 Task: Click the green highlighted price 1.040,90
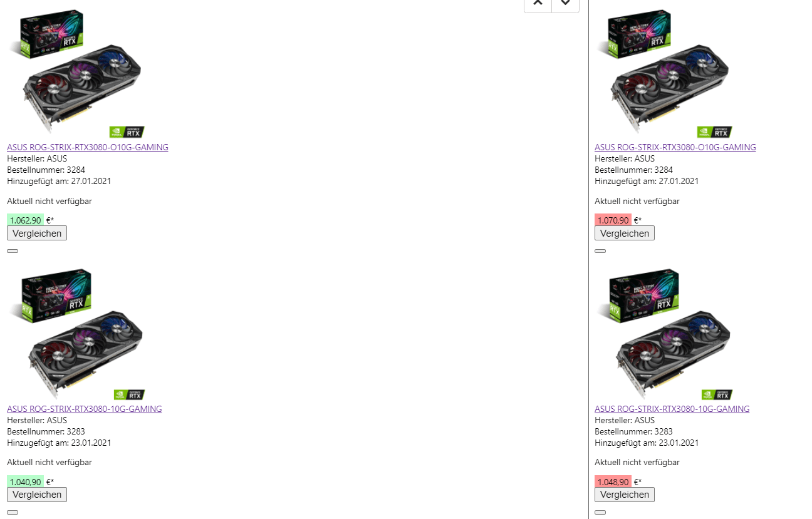(x=26, y=482)
